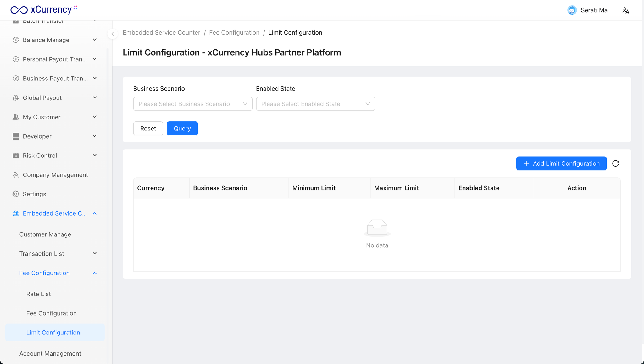Click the Developer menu icon
The image size is (644, 364).
(16, 136)
